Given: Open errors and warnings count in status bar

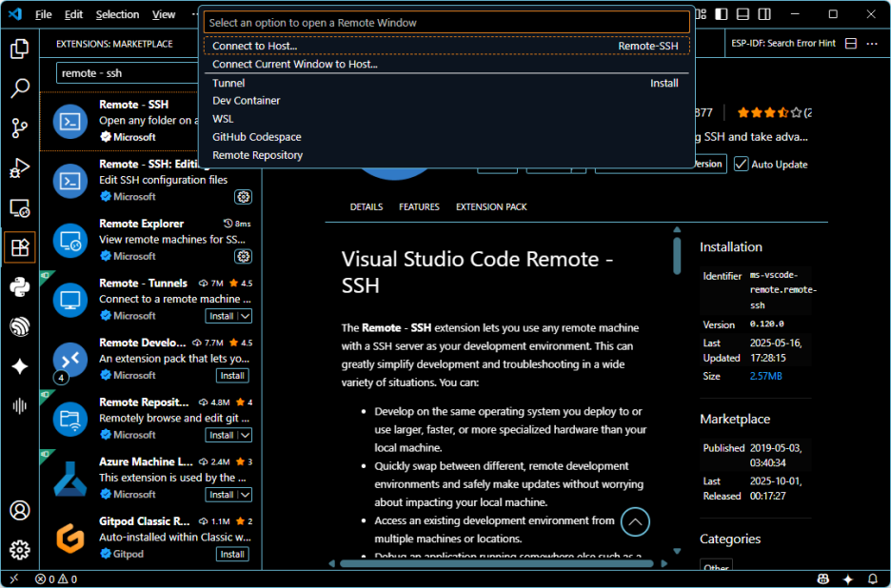Looking at the screenshot, I should click(55, 578).
